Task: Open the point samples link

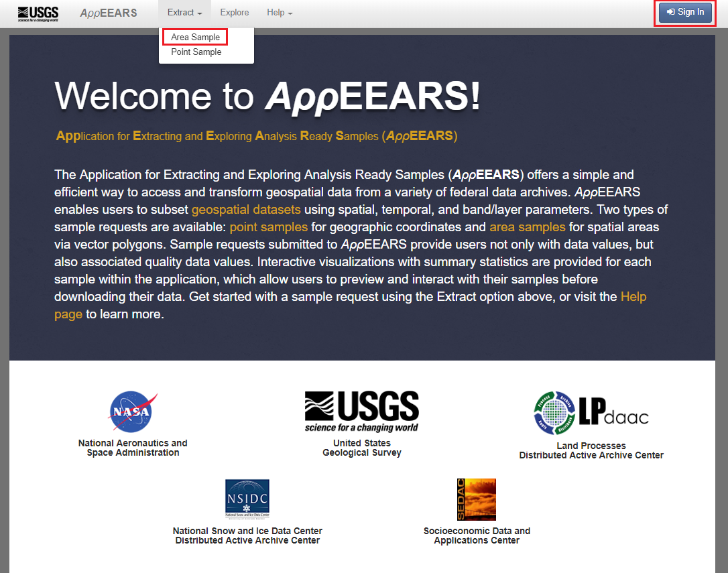Action: tap(269, 227)
